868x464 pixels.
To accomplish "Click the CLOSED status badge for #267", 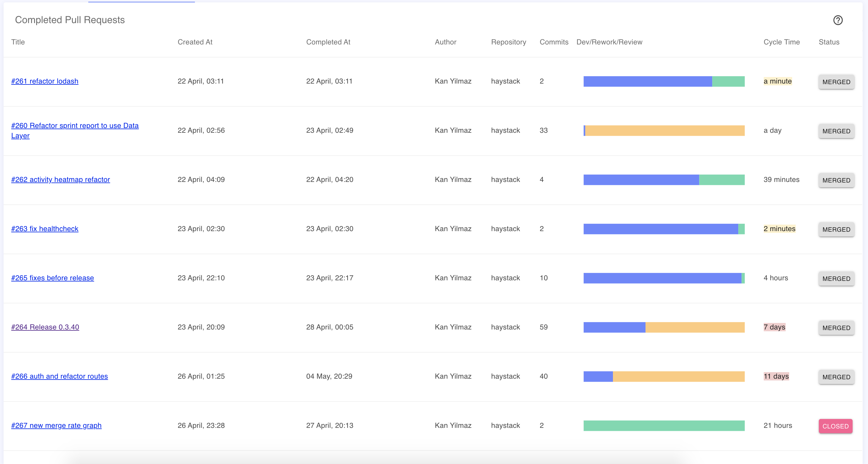I will pos(835,426).
